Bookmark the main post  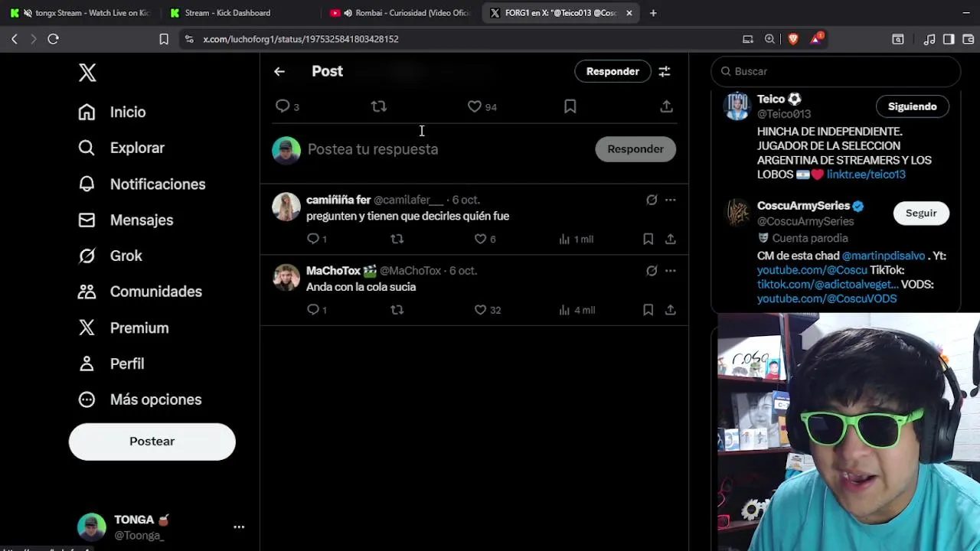pyautogui.click(x=570, y=106)
